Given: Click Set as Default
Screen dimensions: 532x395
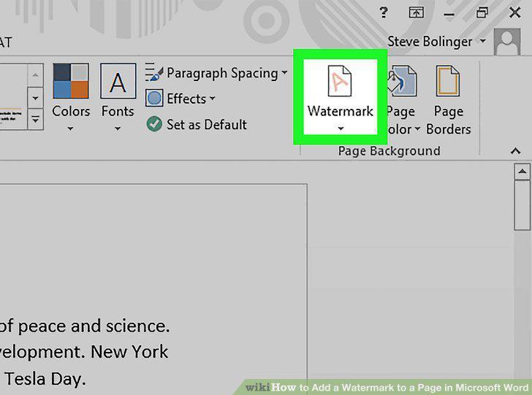Looking at the screenshot, I should 197,124.
